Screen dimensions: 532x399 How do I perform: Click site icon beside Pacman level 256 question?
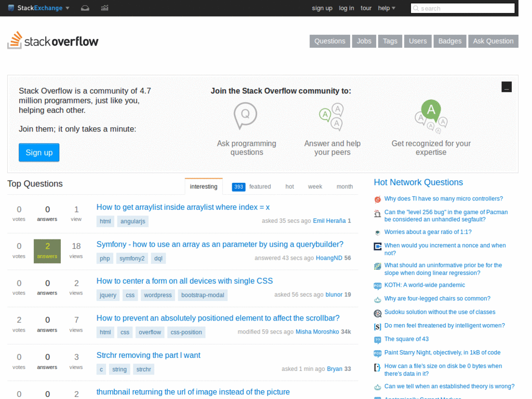click(377, 214)
